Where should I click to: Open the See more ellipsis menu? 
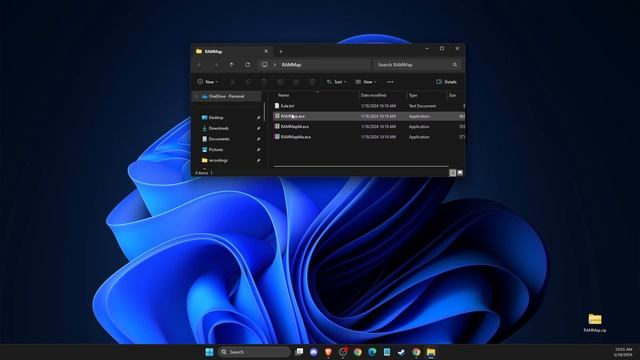coord(390,82)
